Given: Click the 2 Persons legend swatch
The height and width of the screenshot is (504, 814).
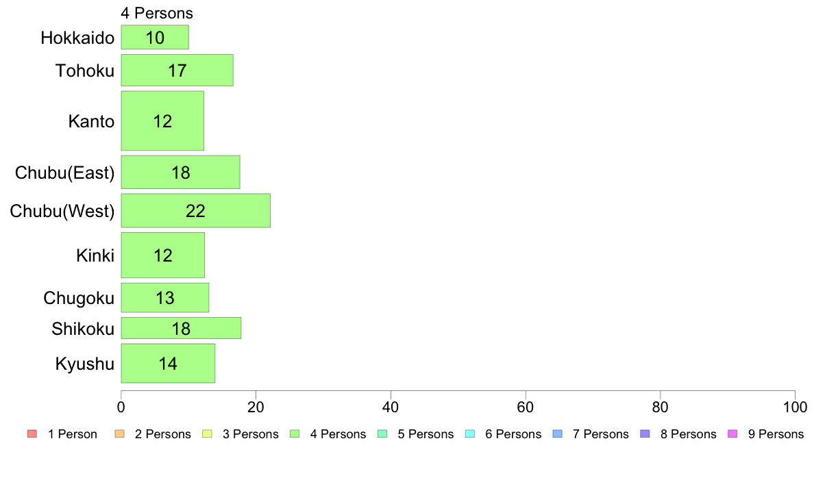Looking at the screenshot, I should [119, 434].
